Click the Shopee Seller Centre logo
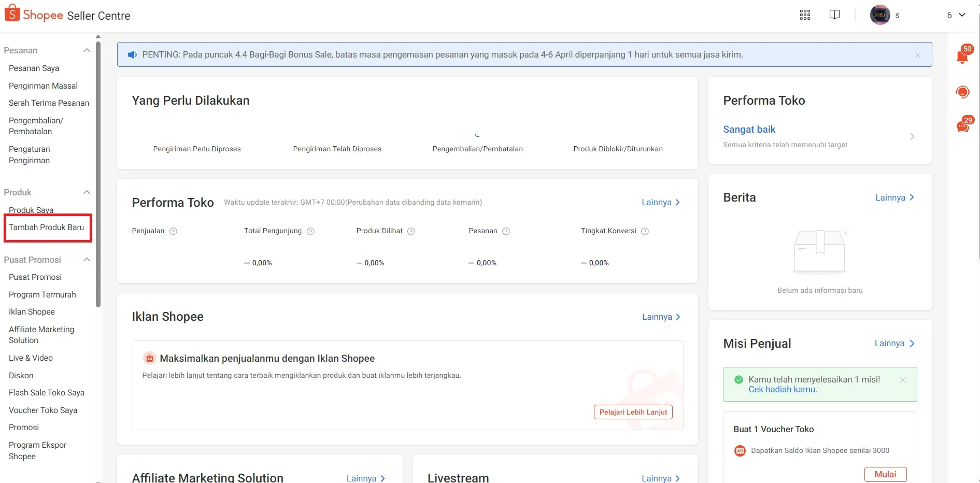 (67, 15)
